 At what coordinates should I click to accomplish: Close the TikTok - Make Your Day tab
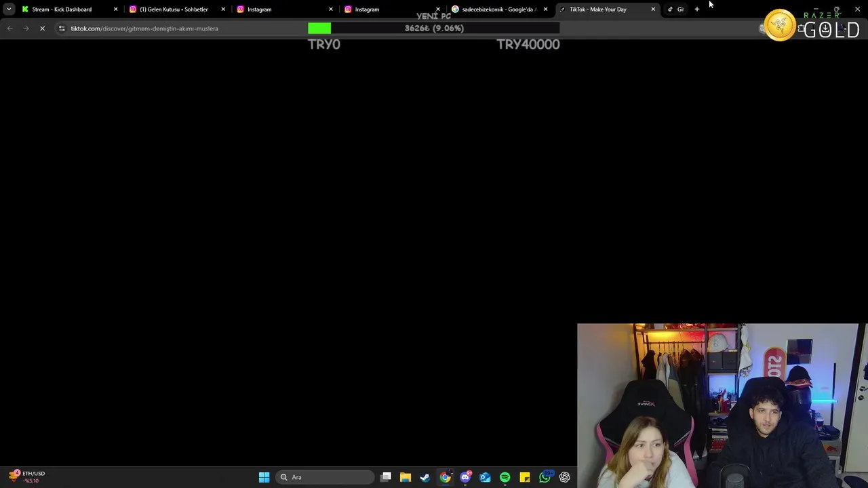point(653,9)
